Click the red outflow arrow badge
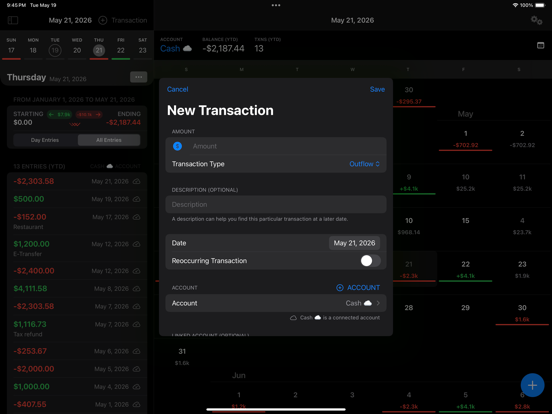This screenshot has width=552, height=414. (x=89, y=114)
